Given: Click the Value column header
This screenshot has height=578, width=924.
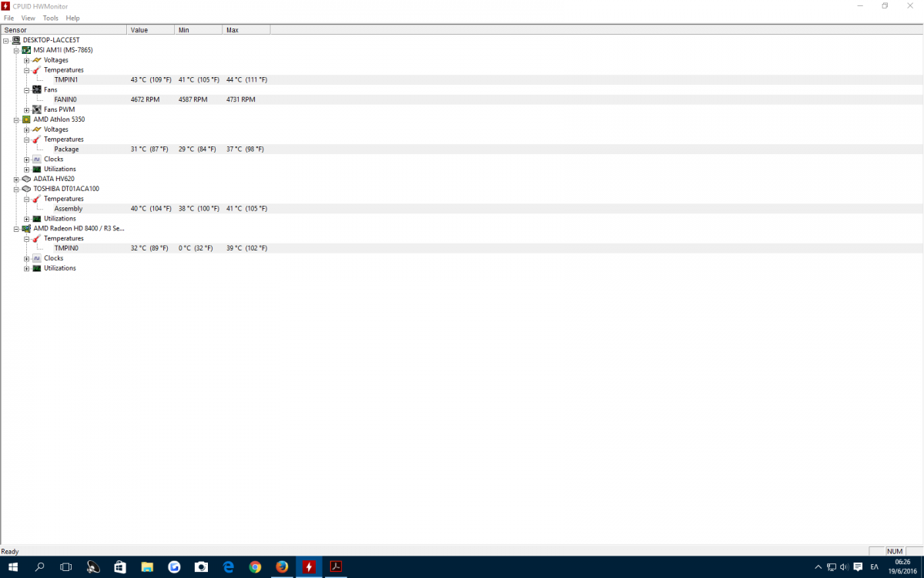Looking at the screenshot, I should [x=151, y=30].
